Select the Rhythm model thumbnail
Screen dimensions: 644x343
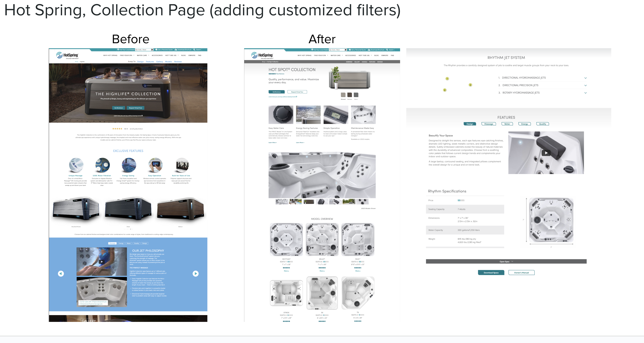286,240
